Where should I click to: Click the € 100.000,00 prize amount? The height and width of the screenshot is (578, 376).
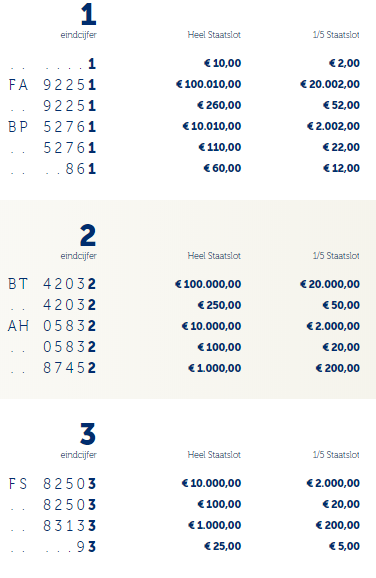(208, 284)
